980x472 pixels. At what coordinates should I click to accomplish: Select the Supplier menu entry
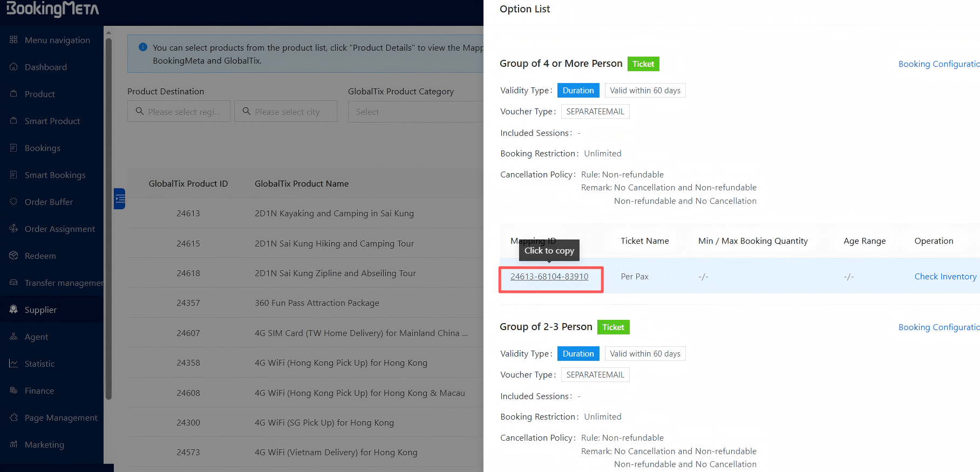[52, 310]
